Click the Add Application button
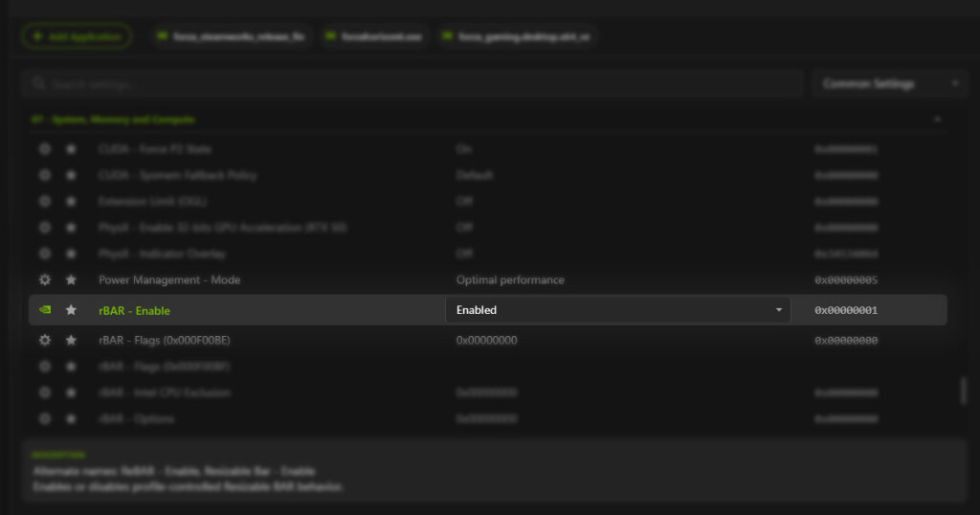This screenshot has width=980, height=515. [77, 36]
